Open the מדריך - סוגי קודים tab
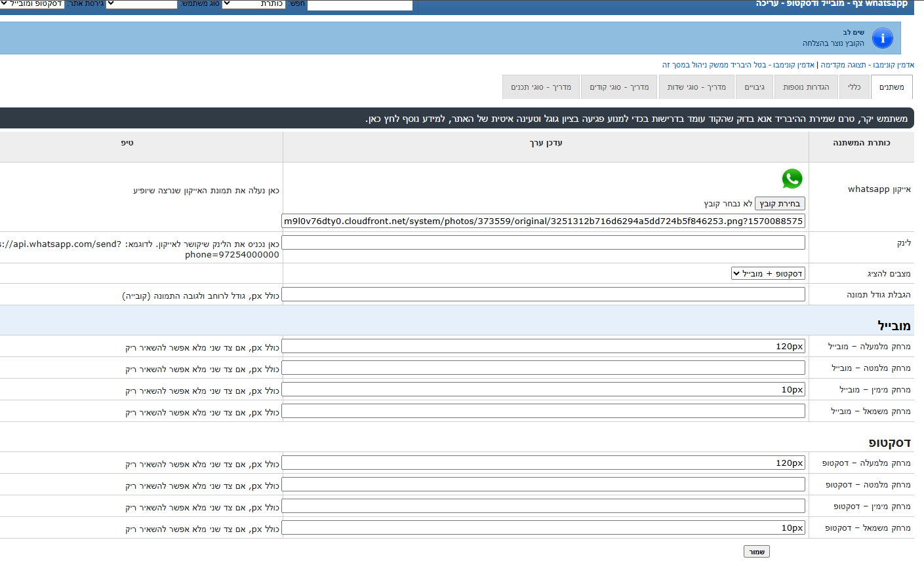This screenshot has width=924, height=572. pos(619,87)
